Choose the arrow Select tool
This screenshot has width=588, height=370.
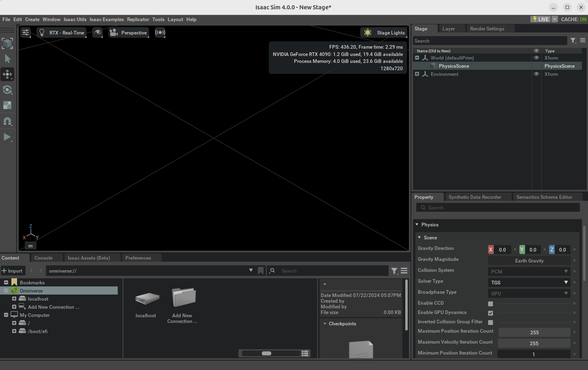[x=7, y=59]
